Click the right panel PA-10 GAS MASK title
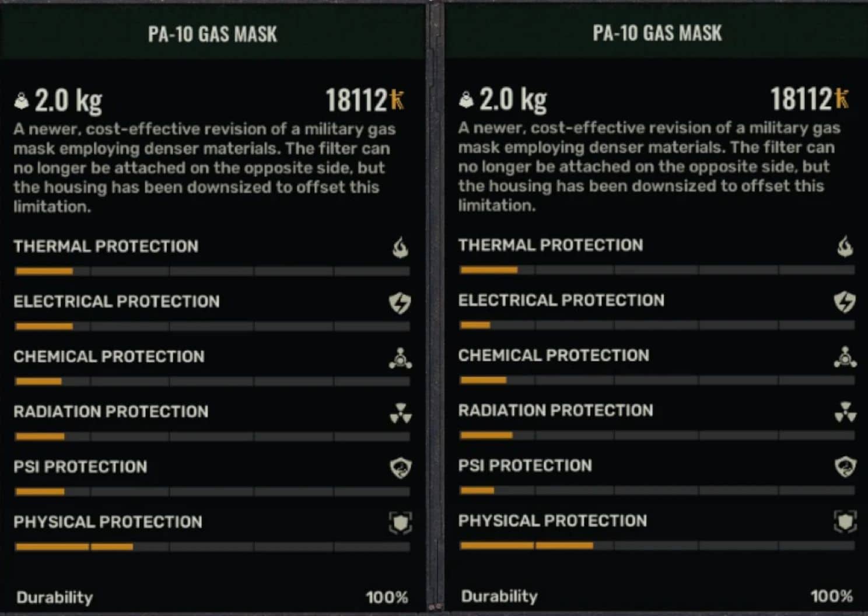Viewport: 868px width, 616px height. click(x=657, y=33)
